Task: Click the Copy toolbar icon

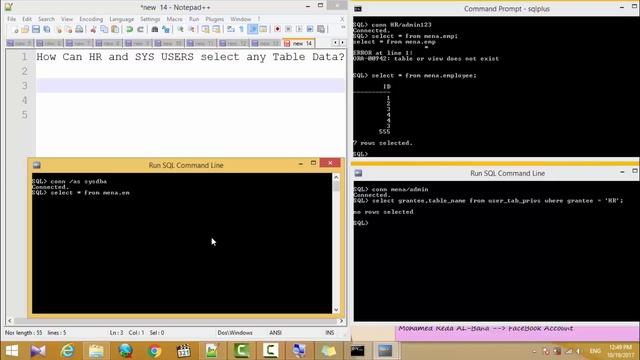Action: (104, 29)
